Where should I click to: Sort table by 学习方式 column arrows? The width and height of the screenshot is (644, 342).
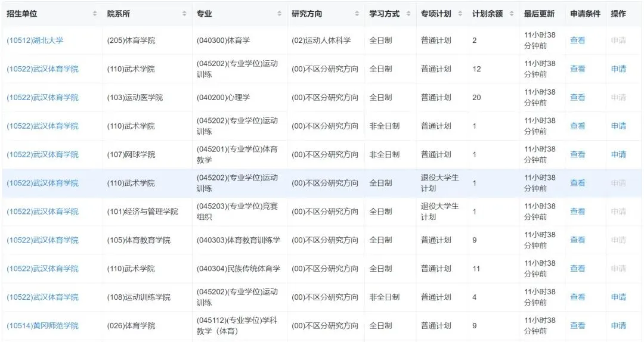[x=408, y=14]
